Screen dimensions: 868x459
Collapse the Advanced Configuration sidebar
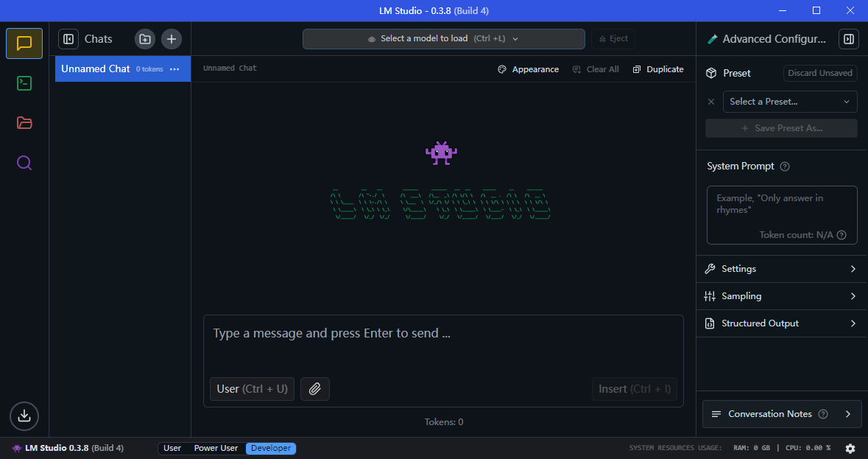(x=849, y=39)
